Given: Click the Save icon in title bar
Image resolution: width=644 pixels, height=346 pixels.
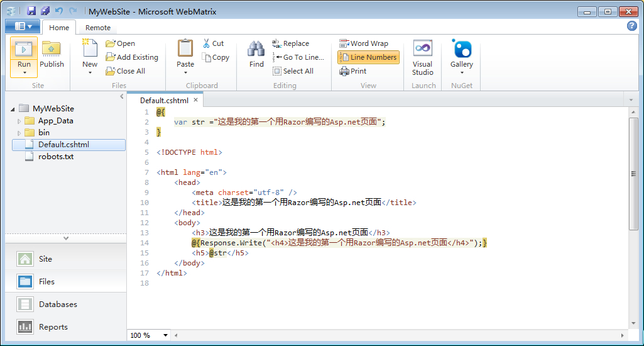Looking at the screenshot, I should (31, 11).
